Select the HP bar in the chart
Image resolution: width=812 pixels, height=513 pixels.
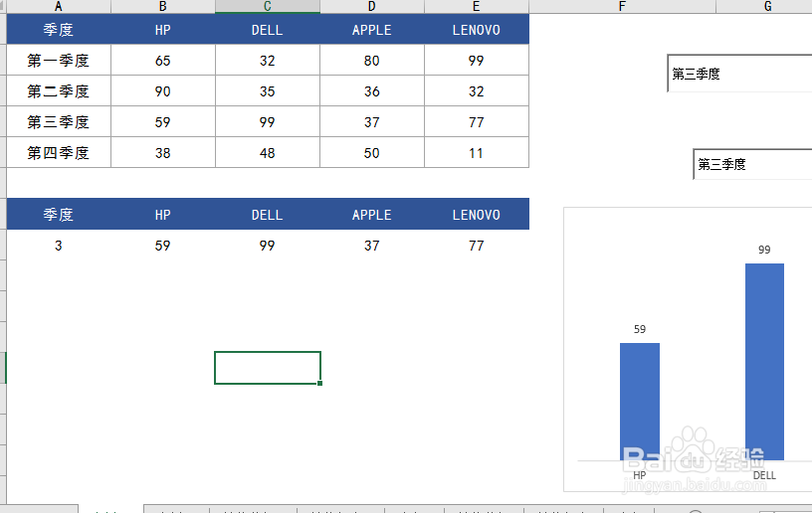click(640, 402)
